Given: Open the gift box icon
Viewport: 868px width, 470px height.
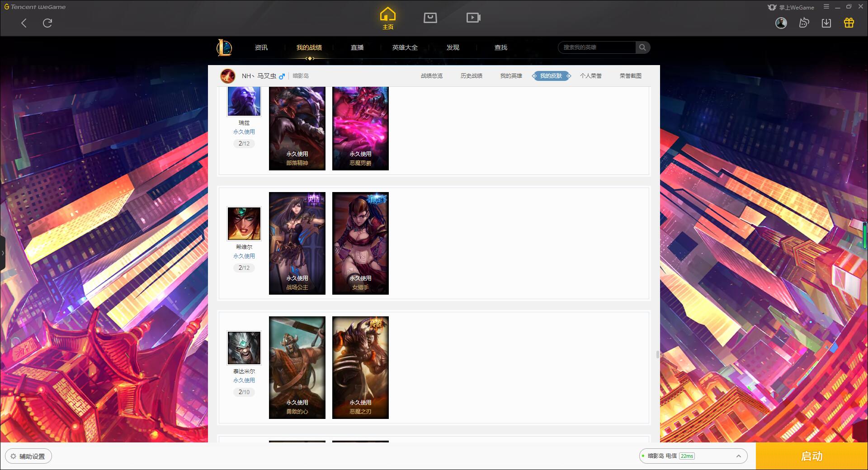Looking at the screenshot, I should pos(849,23).
